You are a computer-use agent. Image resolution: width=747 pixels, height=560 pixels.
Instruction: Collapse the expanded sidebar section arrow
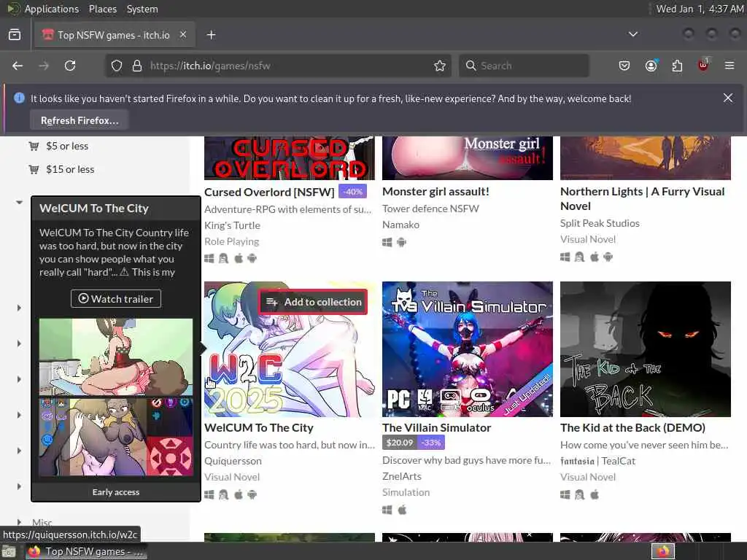pyautogui.click(x=19, y=203)
